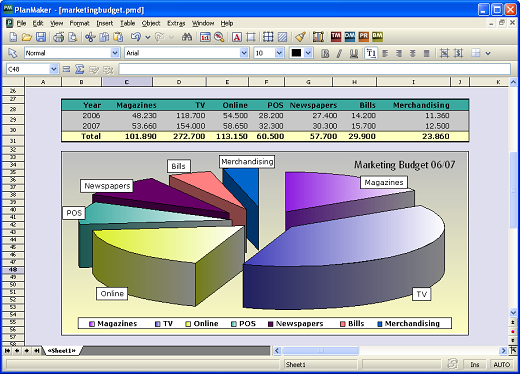The height and width of the screenshot is (374, 520).
Task: Launch TextMaker via the TM icon
Action: [336, 36]
